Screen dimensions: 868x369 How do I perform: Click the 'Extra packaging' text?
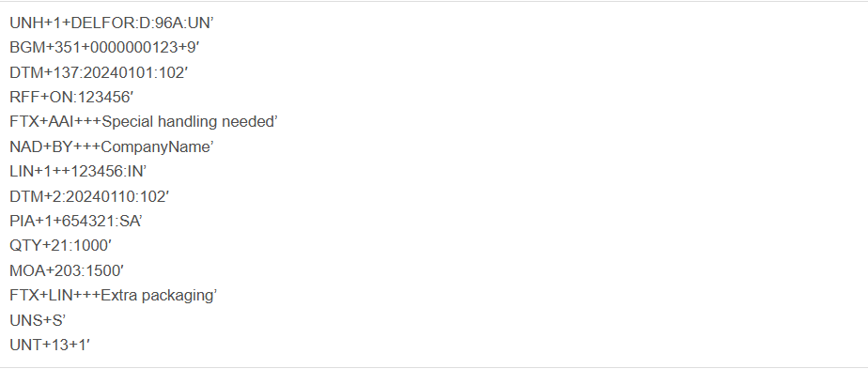click(x=159, y=296)
